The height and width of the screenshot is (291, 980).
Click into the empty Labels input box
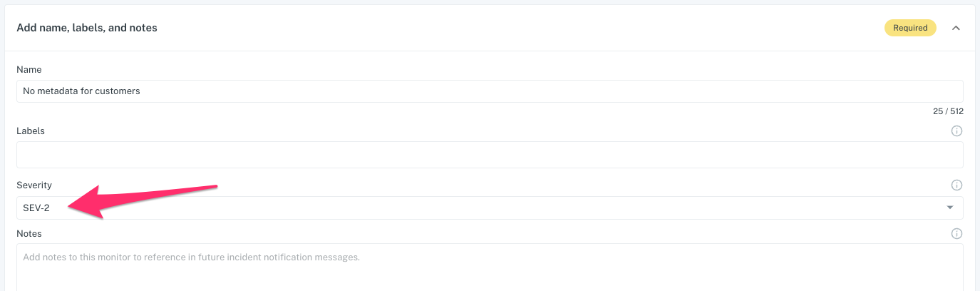click(490, 155)
